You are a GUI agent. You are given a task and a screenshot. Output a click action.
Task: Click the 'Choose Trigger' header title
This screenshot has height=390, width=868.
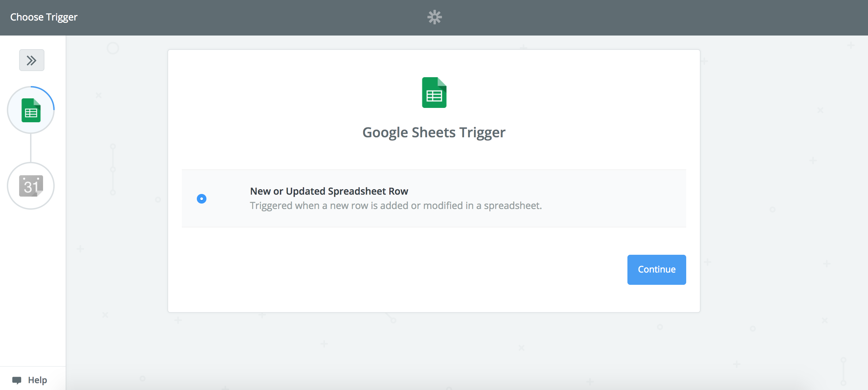coord(44,17)
